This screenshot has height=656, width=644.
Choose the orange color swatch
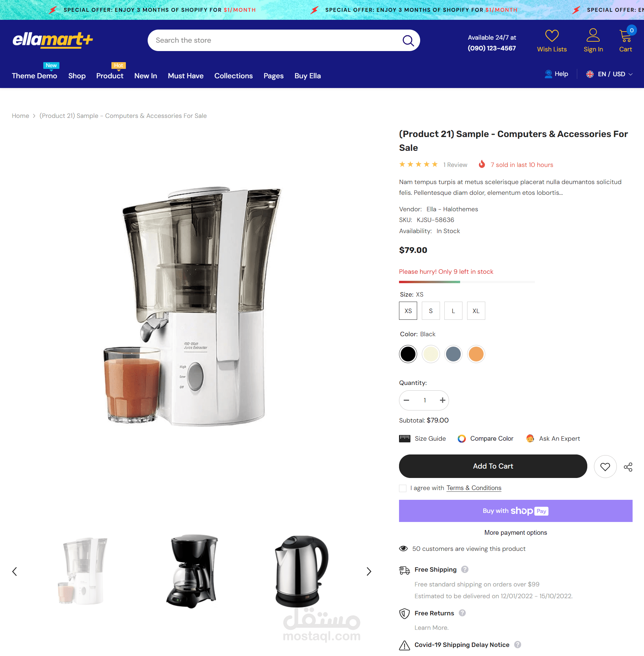[476, 354]
